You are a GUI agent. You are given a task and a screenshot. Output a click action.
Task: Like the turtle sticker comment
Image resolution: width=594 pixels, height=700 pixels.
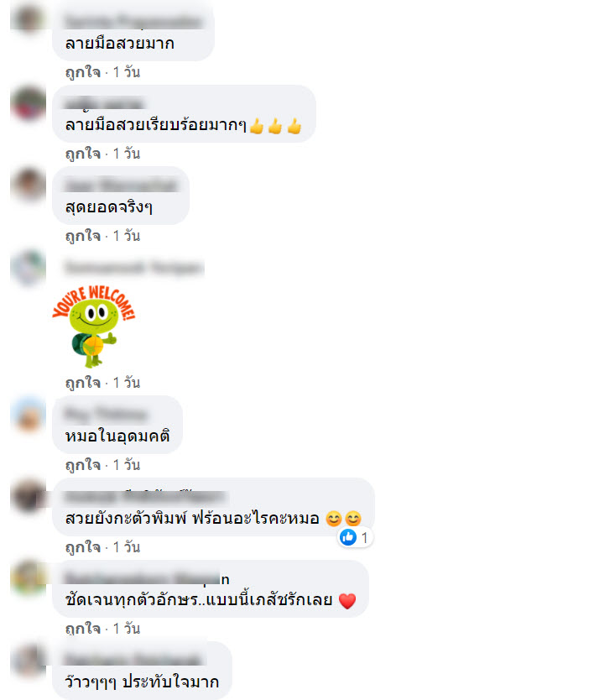tap(83, 383)
